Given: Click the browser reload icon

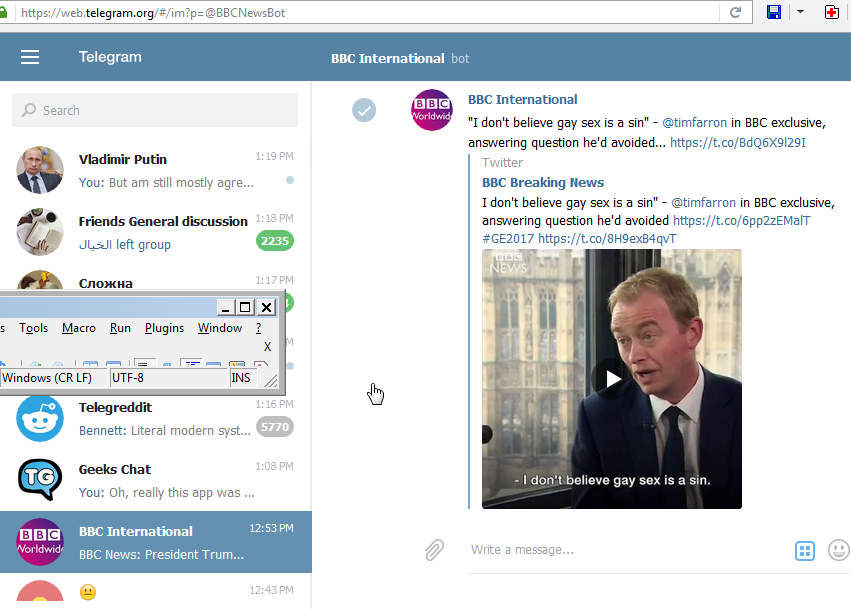Looking at the screenshot, I should 735,12.
